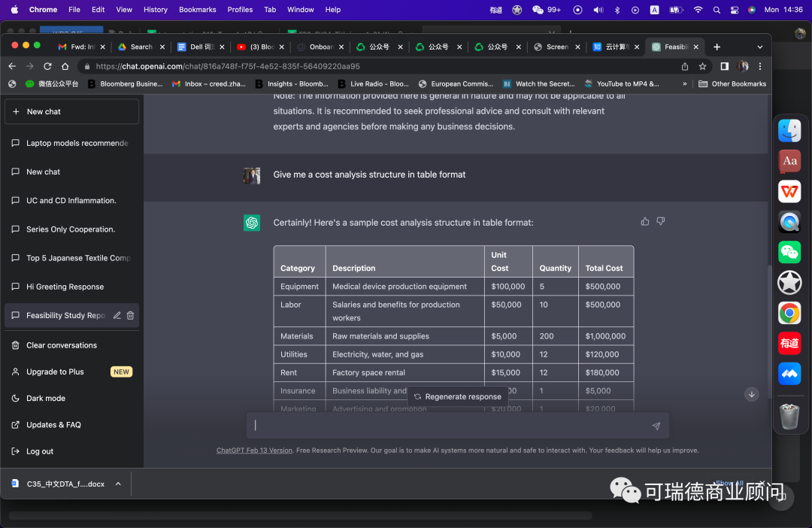Click the Wi-Fi icon in the menu bar
The width and height of the screenshot is (812, 528).
click(x=698, y=10)
